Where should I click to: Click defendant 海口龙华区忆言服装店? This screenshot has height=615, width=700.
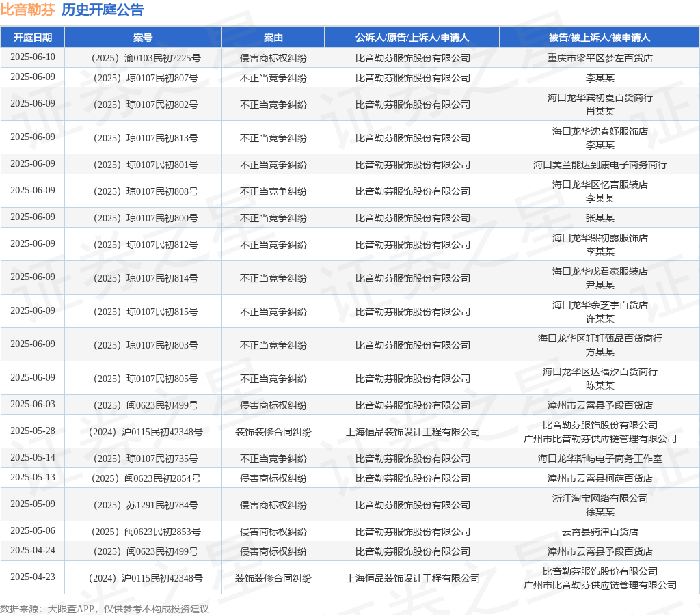pyautogui.click(x=600, y=184)
